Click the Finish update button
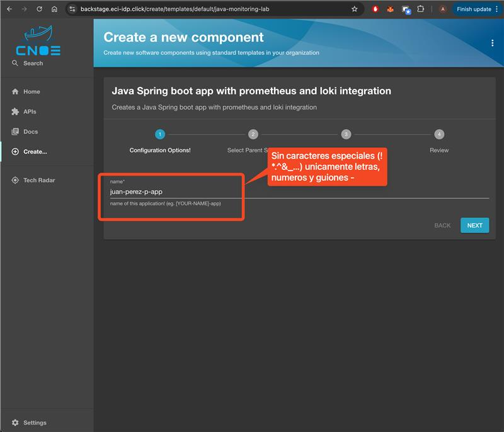 pos(474,9)
